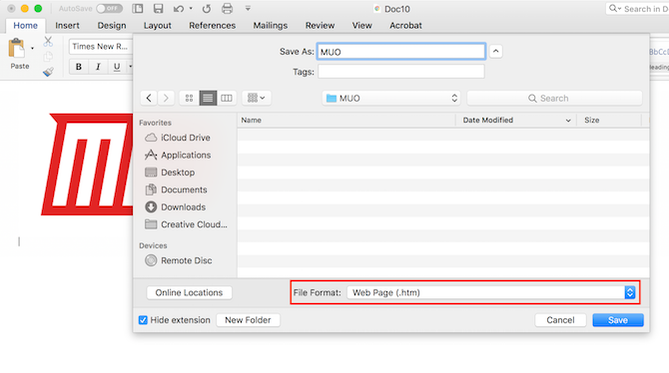Image resolution: width=669 pixels, height=373 pixels.
Task: Click the Times New Roman font name box
Action: [x=101, y=47]
